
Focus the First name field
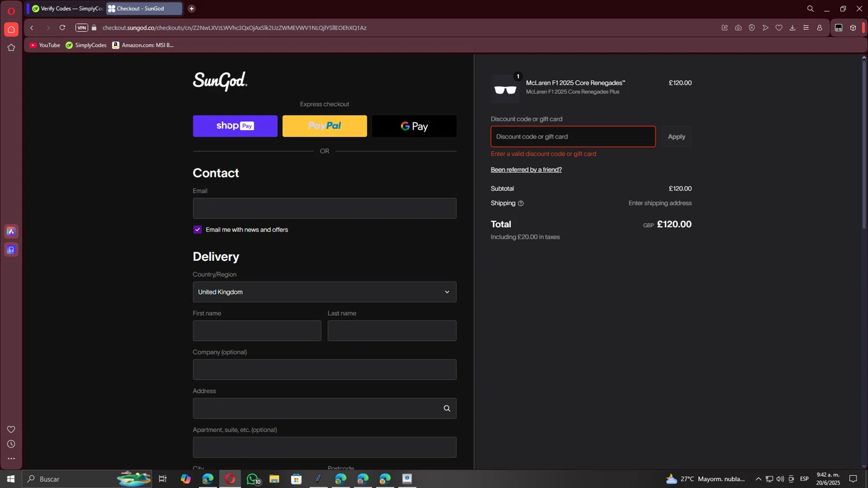pos(257,331)
